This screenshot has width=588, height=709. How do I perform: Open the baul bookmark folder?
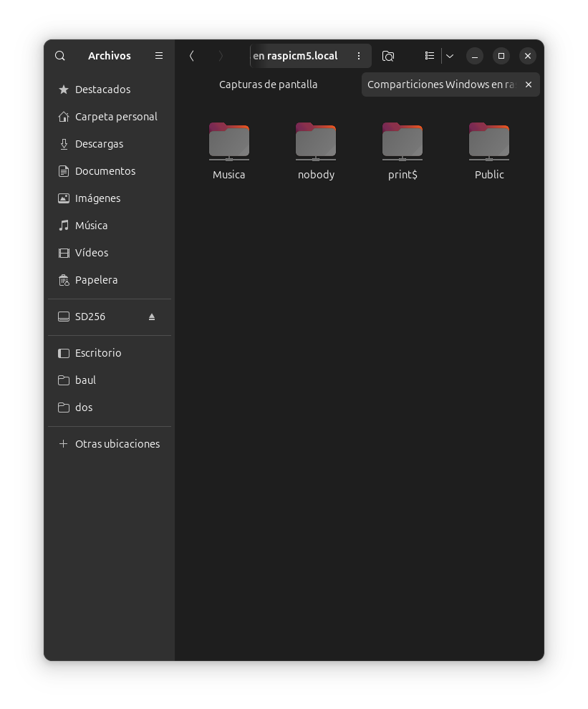click(110, 380)
